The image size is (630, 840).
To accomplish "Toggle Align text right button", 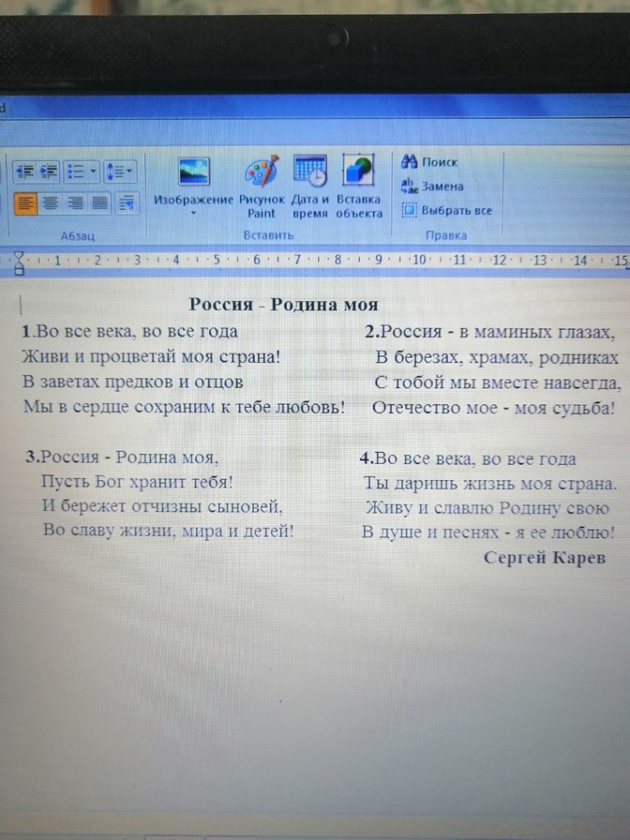I will [75, 203].
